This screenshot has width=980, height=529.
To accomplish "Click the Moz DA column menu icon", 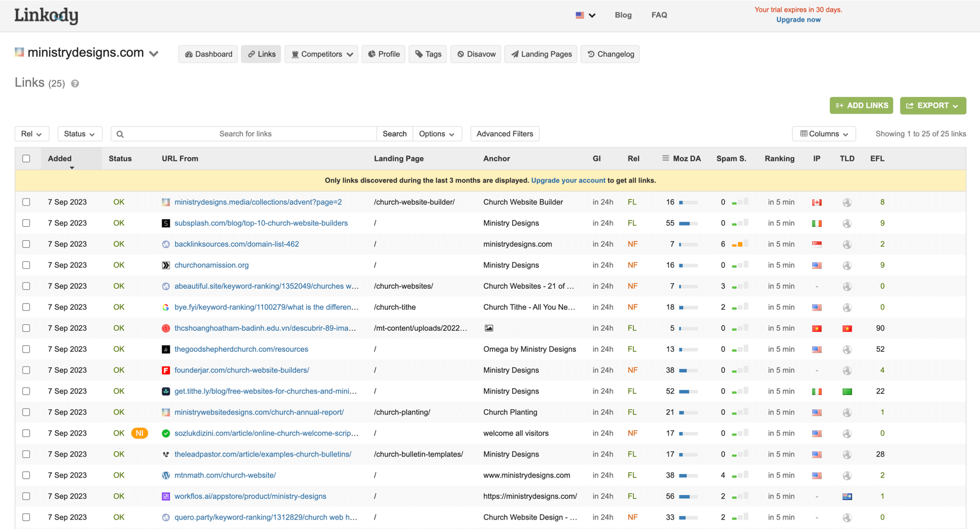I will click(665, 158).
